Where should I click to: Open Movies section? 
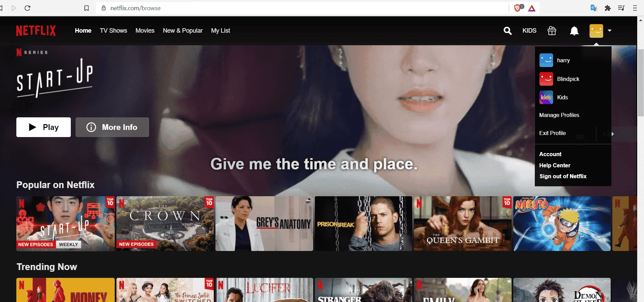[145, 31]
